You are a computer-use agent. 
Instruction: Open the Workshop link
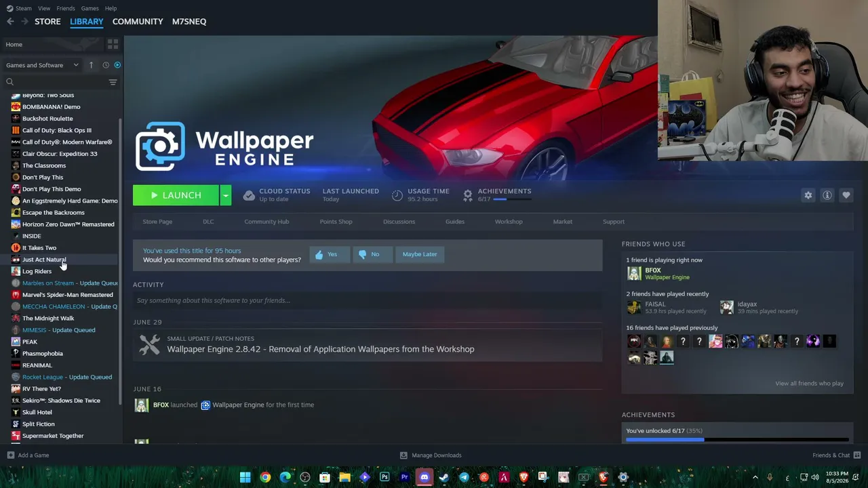click(x=509, y=222)
